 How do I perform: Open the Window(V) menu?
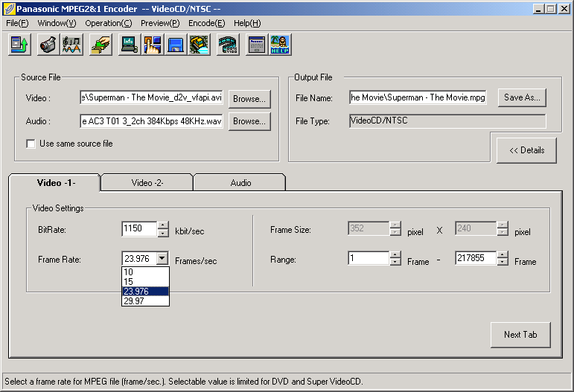(x=57, y=23)
